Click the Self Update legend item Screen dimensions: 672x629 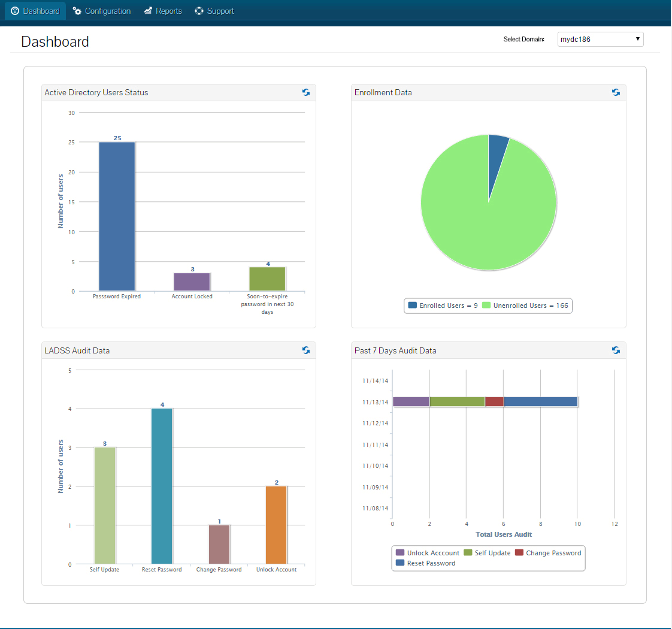(488, 553)
